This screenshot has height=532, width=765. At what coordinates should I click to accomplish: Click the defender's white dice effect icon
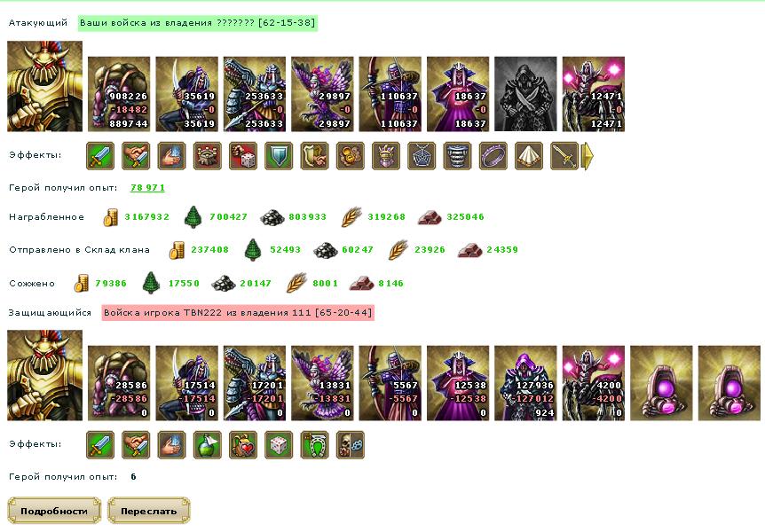coord(279,445)
